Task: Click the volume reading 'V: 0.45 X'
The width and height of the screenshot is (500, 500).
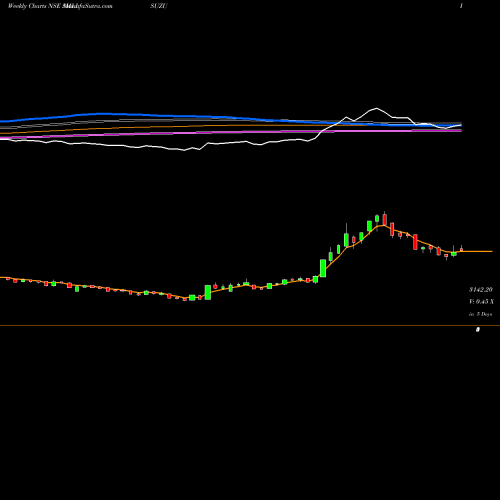Action: pyautogui.click(x=481, y=302)
